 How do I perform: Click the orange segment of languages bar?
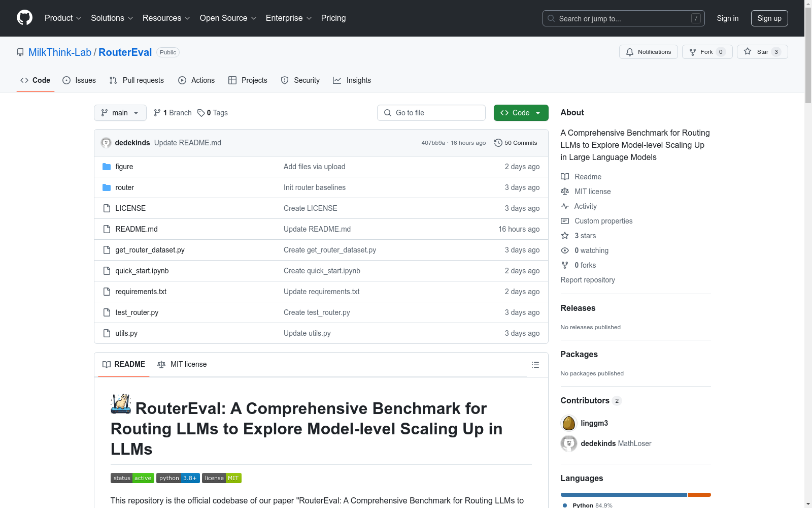[699, 495]
